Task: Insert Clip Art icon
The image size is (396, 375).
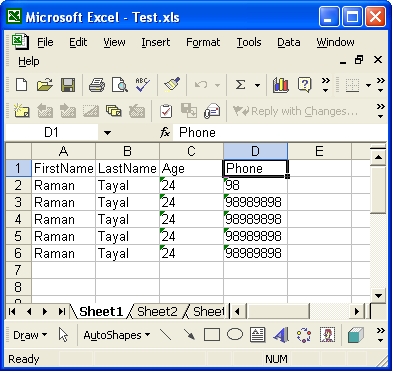Action: pos(327,335)
